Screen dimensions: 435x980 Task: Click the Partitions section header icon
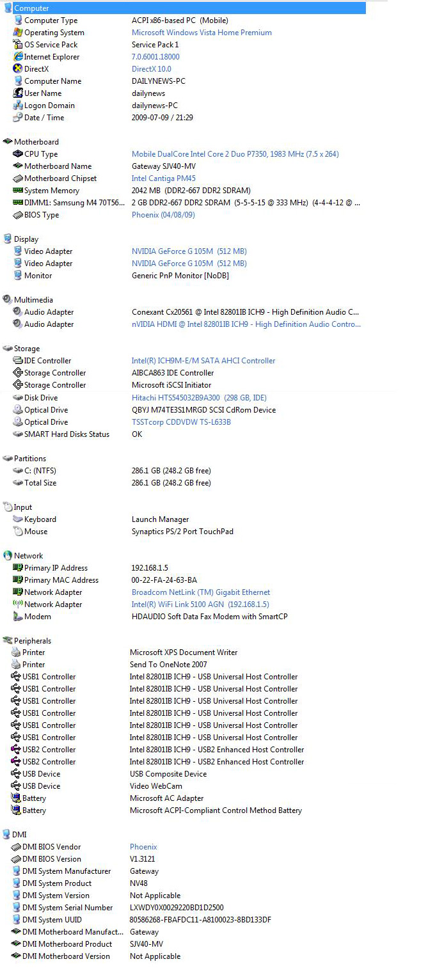tap(8, 459)
